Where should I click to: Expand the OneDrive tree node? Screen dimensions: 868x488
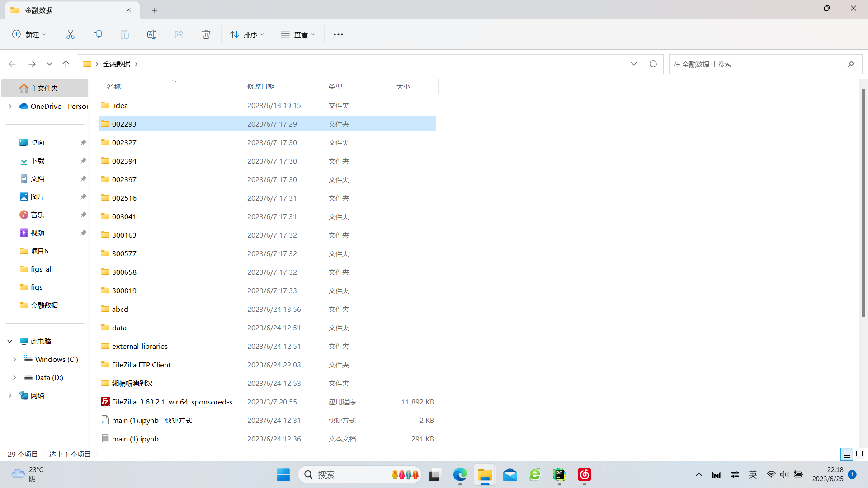[x=10, y=106]
